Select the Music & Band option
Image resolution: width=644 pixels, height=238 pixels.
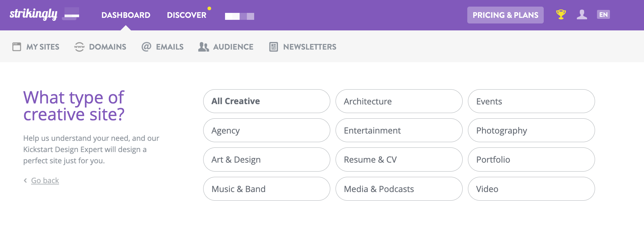266,189
